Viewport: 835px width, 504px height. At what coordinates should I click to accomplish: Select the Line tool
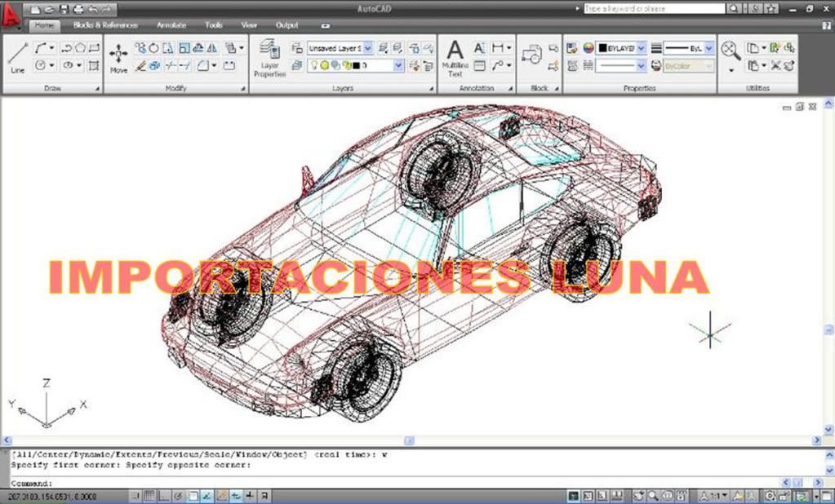click(x=17, y=57)
